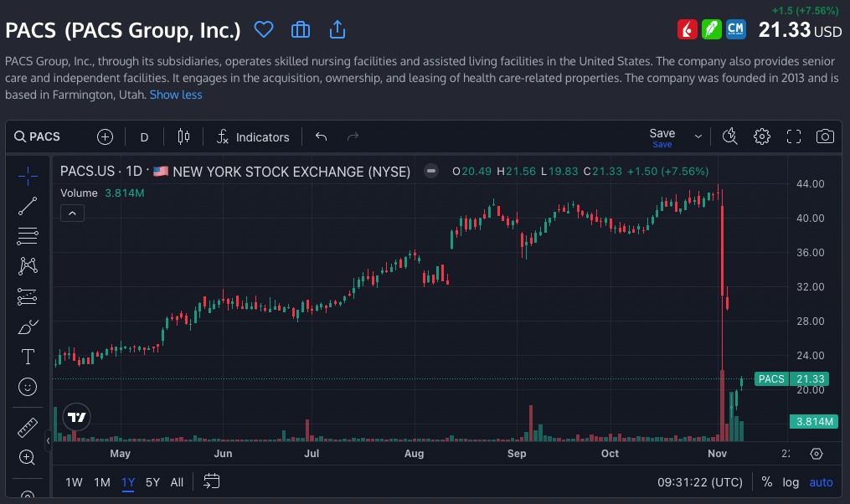Toggle auto scale mode
This screenshot has width=850, height=504.
click(821, 482)
